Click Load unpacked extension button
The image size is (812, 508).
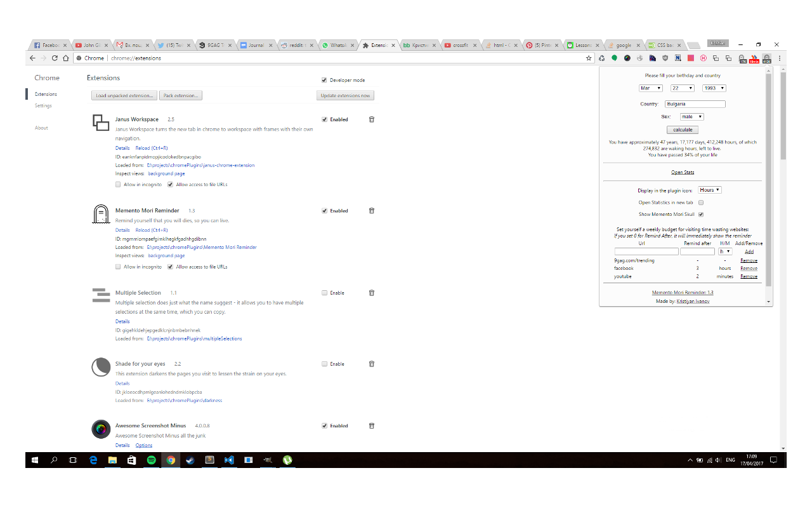tap(124, 96)
